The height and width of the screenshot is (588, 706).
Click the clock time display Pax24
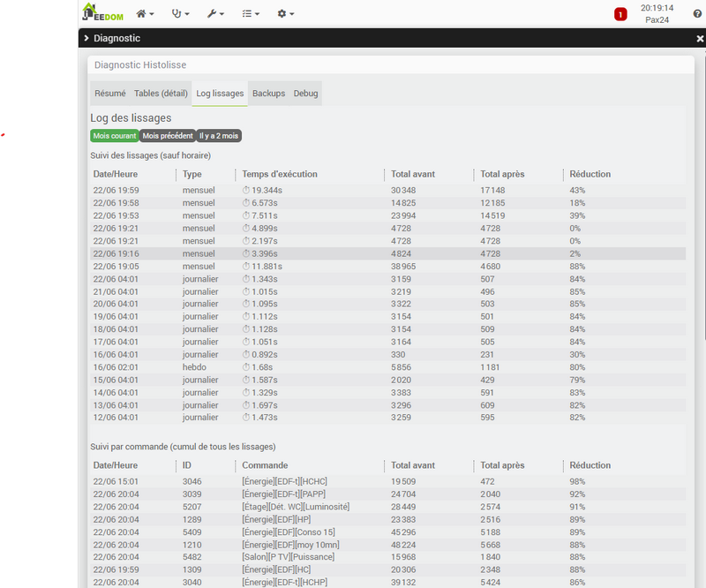point(657,13)
